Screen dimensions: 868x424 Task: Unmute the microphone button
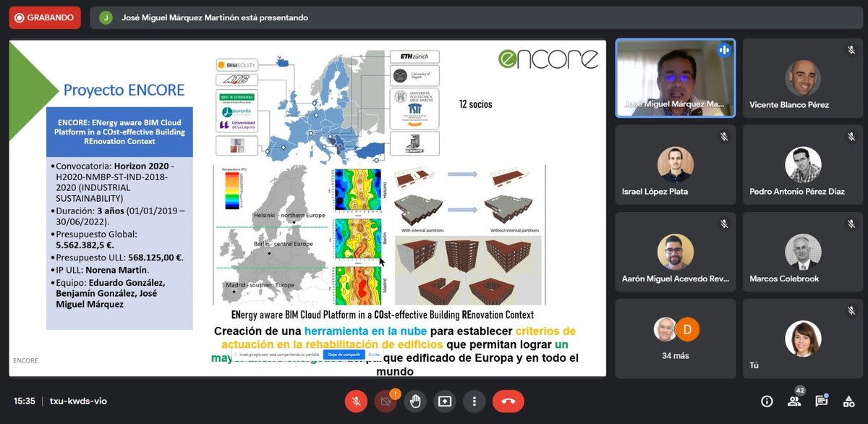coord(356,401)
